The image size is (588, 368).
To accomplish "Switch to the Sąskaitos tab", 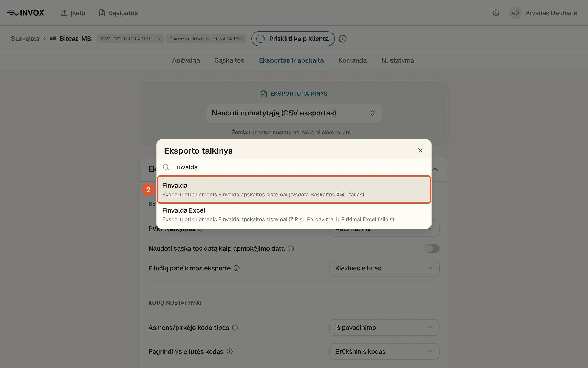I will click(229, 60).
